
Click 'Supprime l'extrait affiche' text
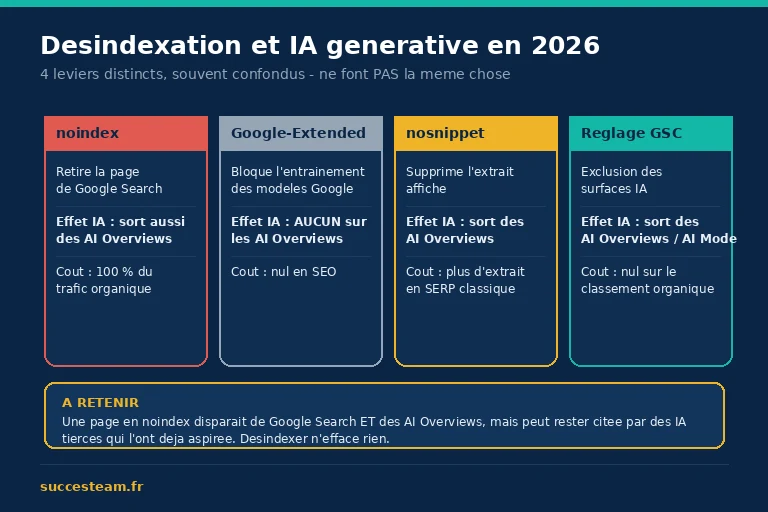coord(459,180)
